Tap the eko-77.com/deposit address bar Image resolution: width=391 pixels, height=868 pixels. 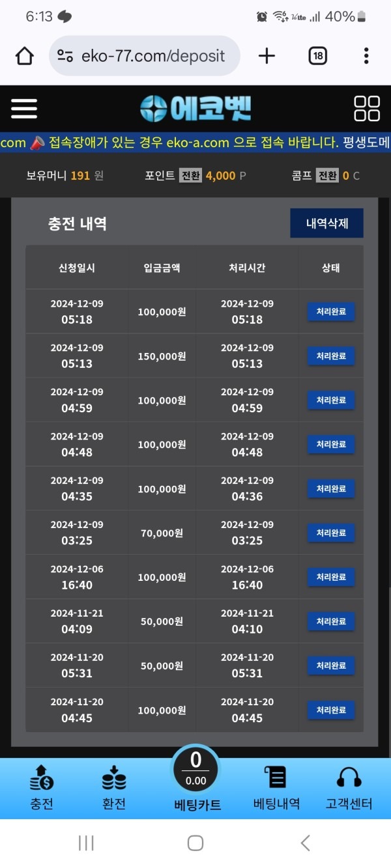click(150, 56)
